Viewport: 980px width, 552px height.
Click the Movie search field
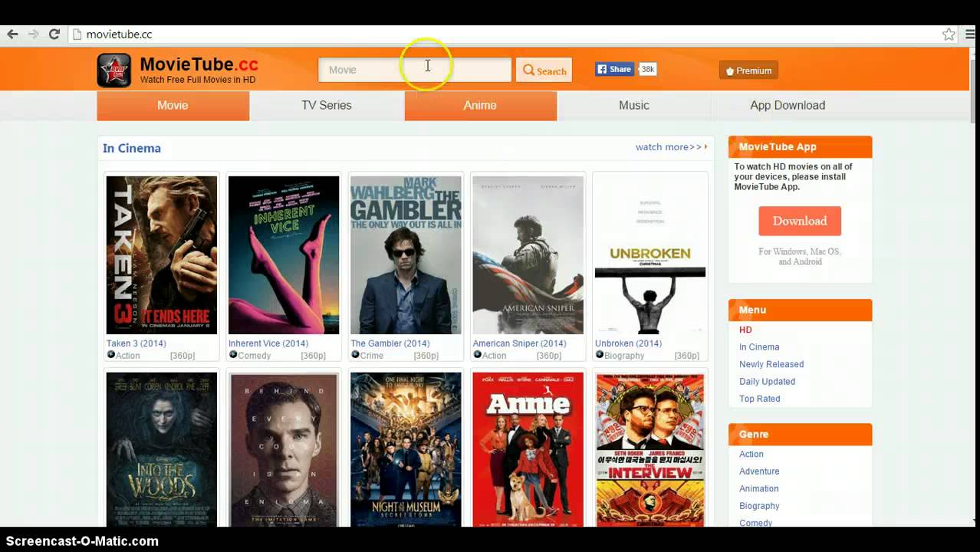[415, 70]
